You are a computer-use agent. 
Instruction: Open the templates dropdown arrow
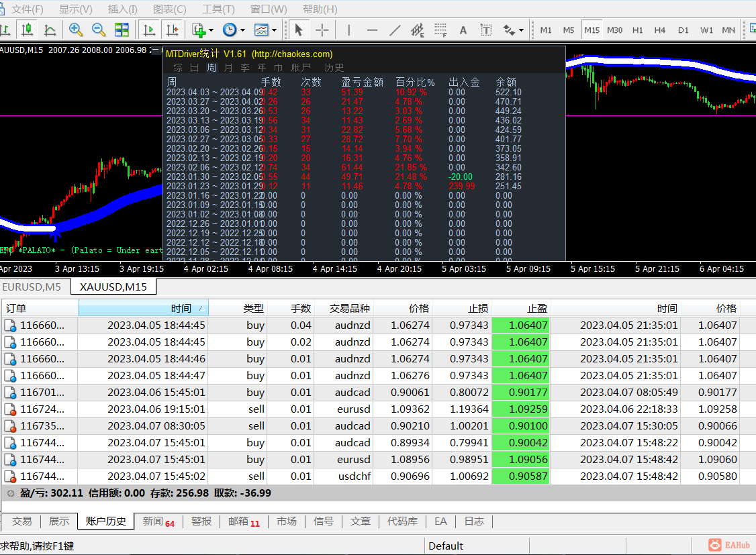[x=274, y=30]
